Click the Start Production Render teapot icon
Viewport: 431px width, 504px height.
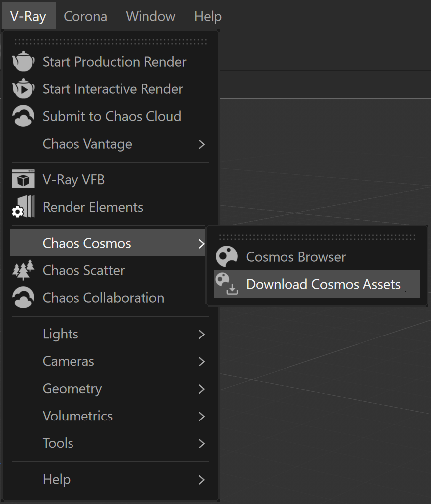(x=23, y=61)
